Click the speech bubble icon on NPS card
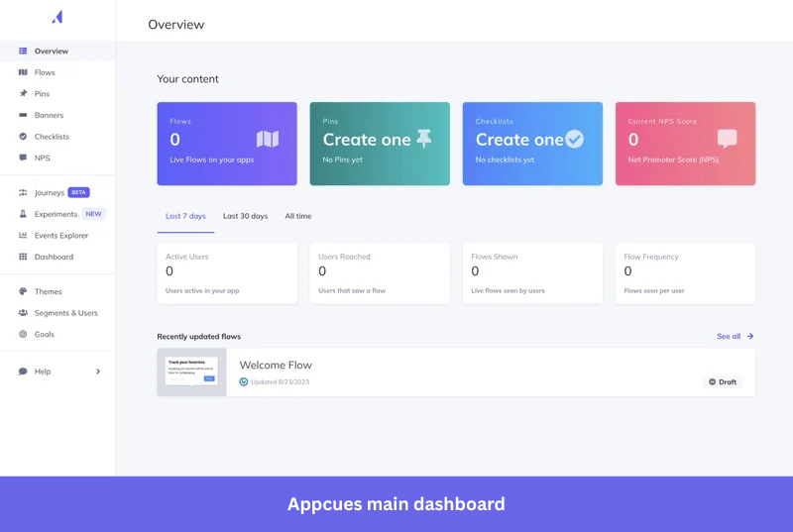This screenshot has width=793, height=532. click(x=728, y=138)
